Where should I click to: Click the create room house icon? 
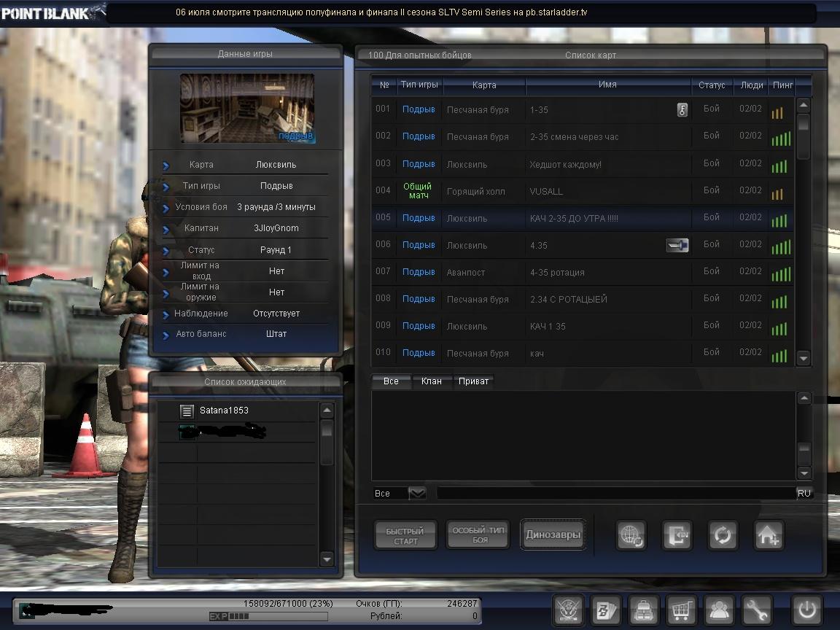click(x=769, y=535)
